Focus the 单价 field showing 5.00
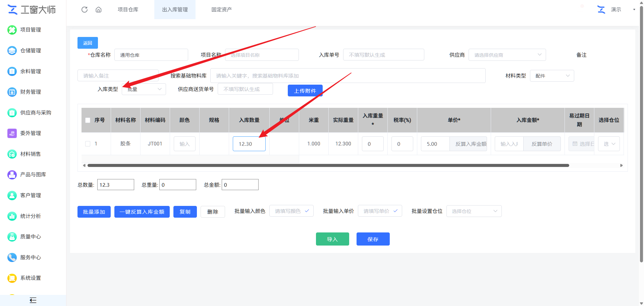 (435, 144)
